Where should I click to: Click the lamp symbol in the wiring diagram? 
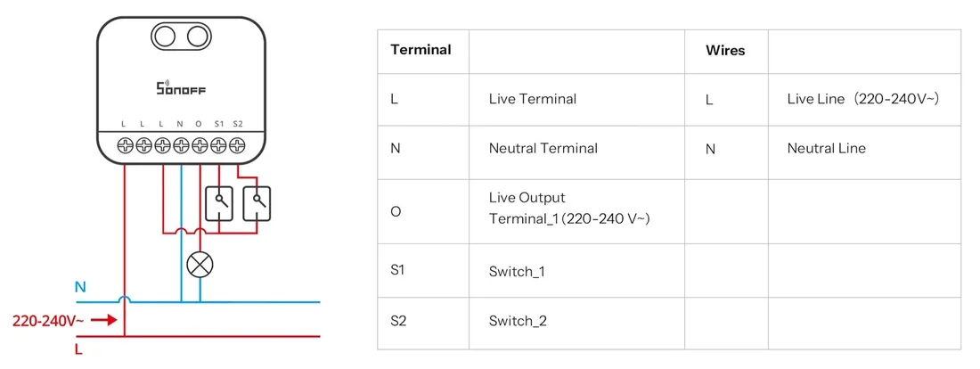click(x=200, y=266)
